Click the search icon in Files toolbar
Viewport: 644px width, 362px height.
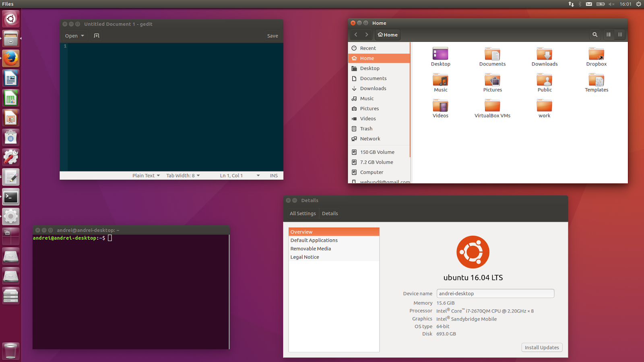(x=595, y=35)
